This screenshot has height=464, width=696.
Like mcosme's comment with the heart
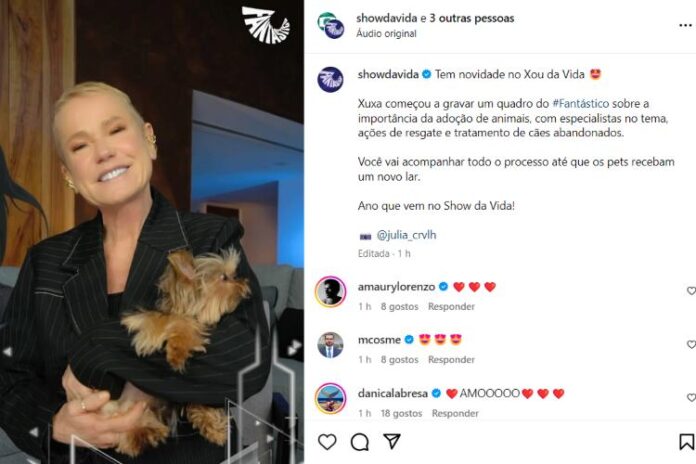(691, 344)
